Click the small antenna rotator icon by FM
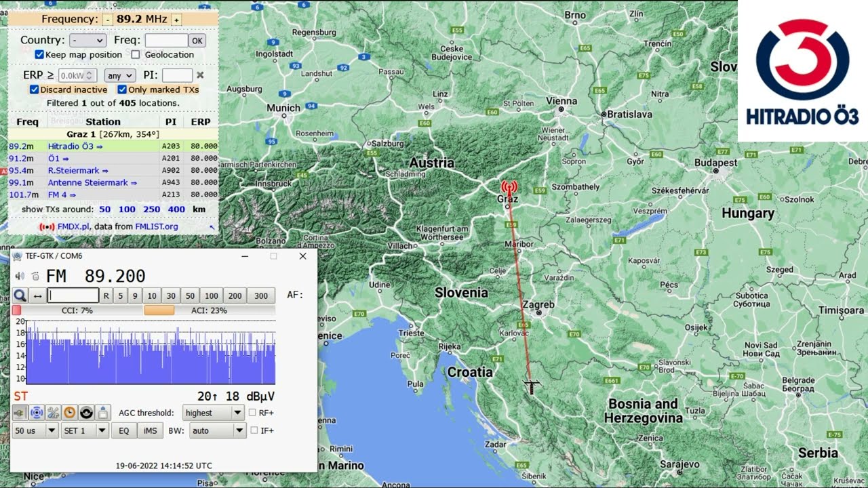 (x=35, y=276)
